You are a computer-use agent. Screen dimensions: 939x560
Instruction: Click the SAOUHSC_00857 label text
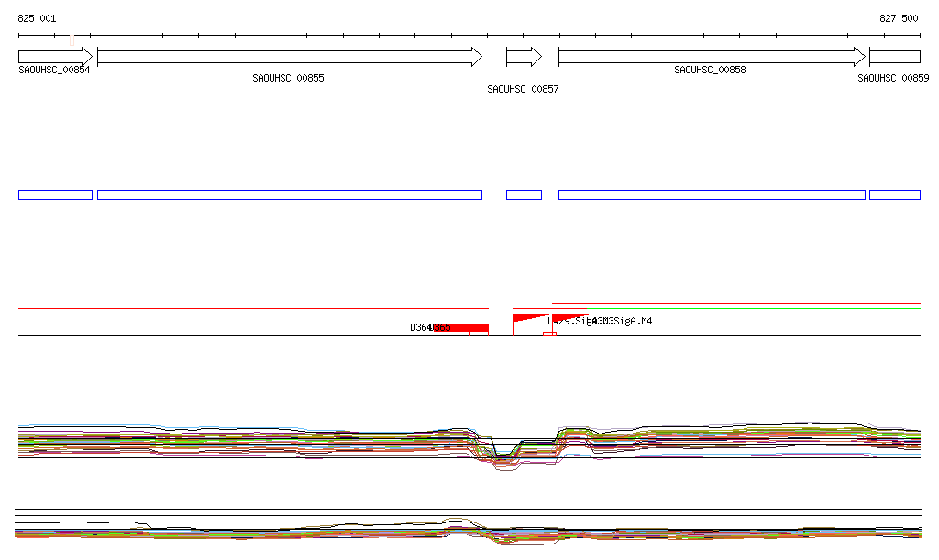click(x=523, y=90)
